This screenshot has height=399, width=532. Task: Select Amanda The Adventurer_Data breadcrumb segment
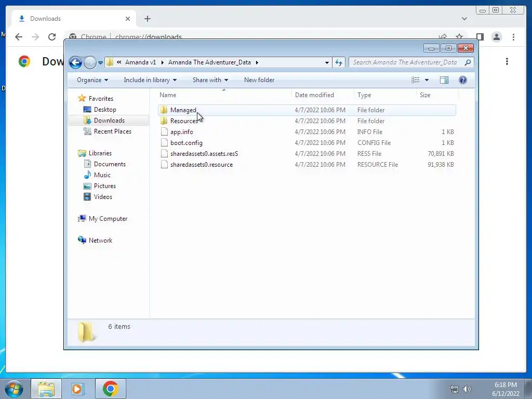point(209,62)
